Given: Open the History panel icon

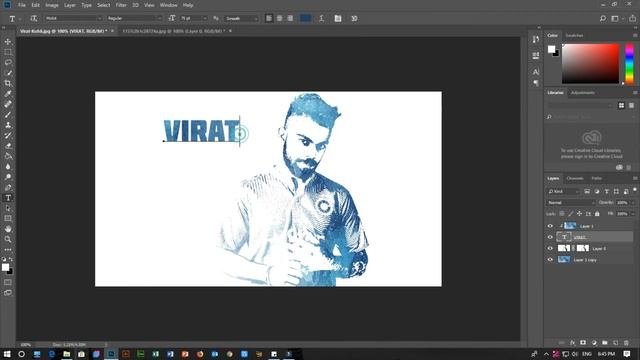Looking at the screenshot, I should coord(536,40).
